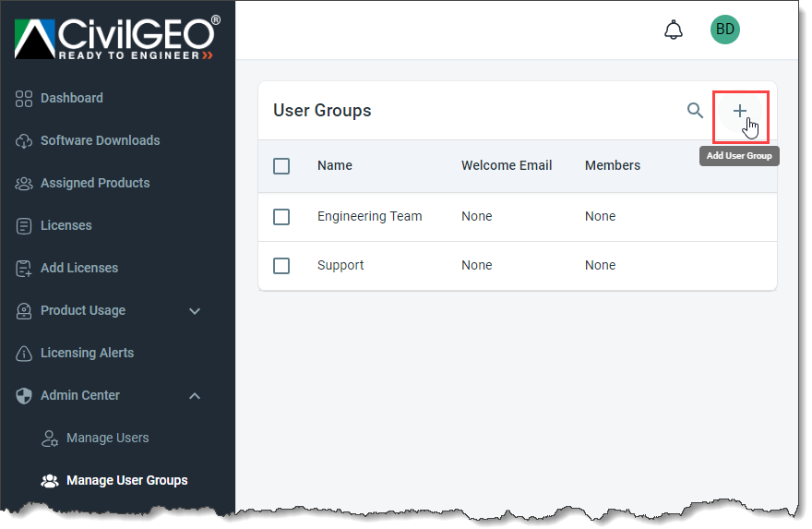Screen dimensions: 812x529
Task: Check the Support row checkbox
Action: pyautogui.click(x=281, y=266)
